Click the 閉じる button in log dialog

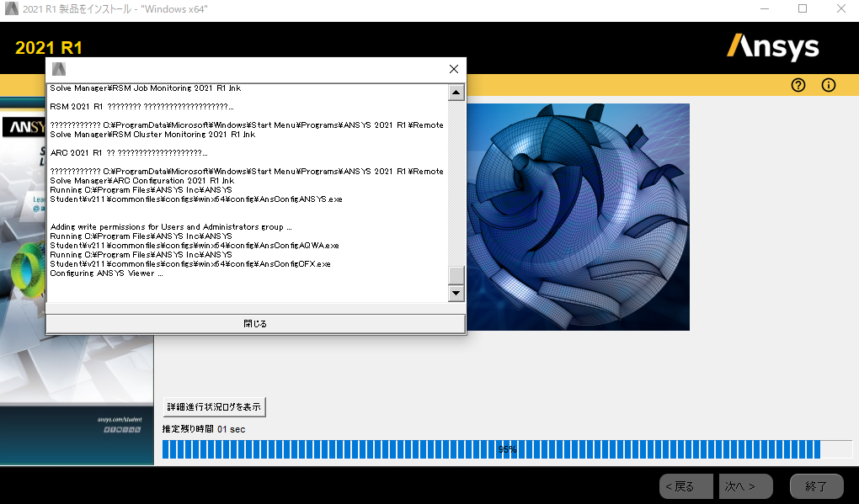pos(255,324)
